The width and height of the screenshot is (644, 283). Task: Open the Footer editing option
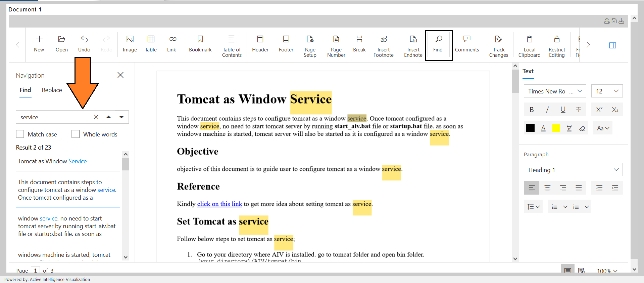pyautogui.click(x=286, y=44)
